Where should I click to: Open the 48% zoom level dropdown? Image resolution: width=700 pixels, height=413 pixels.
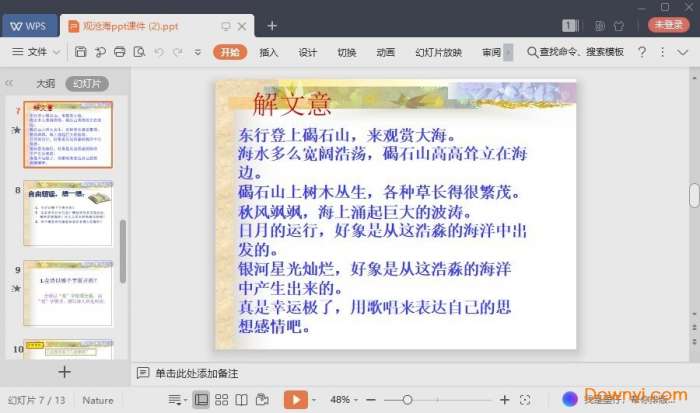tap(344, 400)
